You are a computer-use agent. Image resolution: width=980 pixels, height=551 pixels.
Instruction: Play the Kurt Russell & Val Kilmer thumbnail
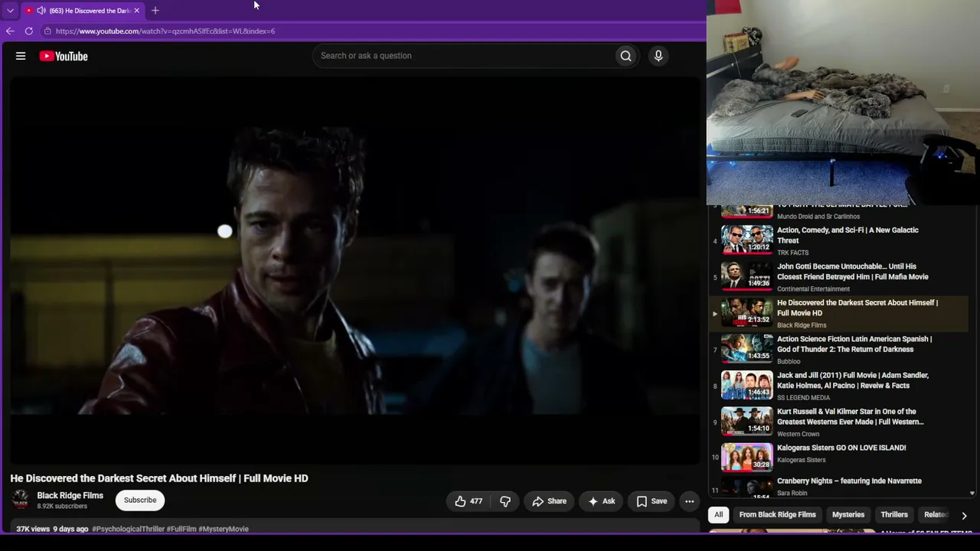coord(746,422)
